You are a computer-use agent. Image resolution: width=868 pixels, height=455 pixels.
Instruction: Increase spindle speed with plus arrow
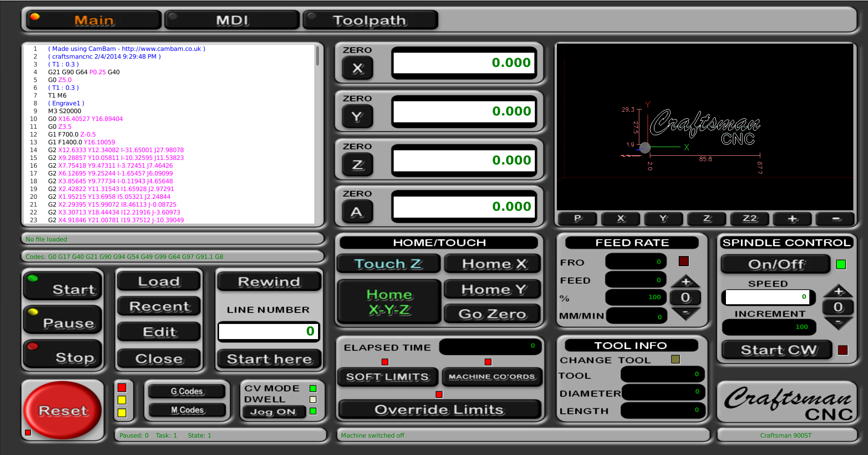click(x=838, y=291)
